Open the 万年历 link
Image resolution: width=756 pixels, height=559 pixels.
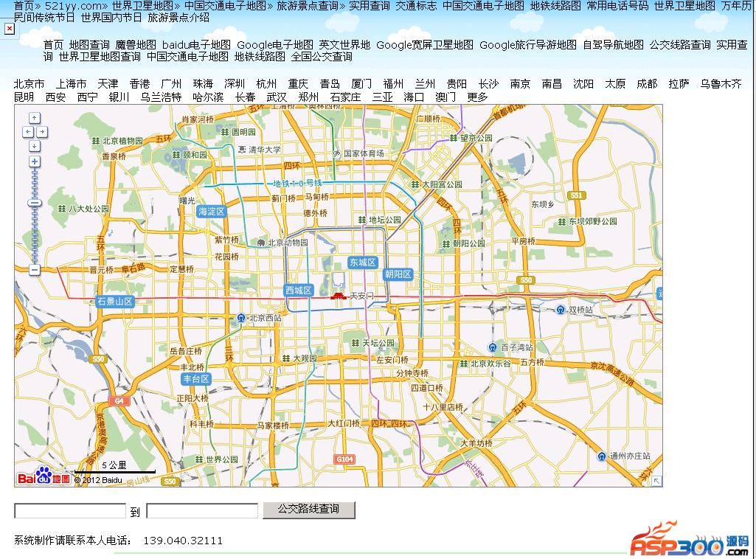pos(736,6)
